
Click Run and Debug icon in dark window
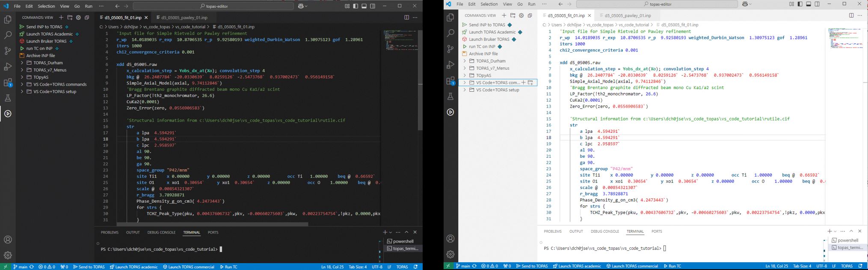(x=8, y=67)
